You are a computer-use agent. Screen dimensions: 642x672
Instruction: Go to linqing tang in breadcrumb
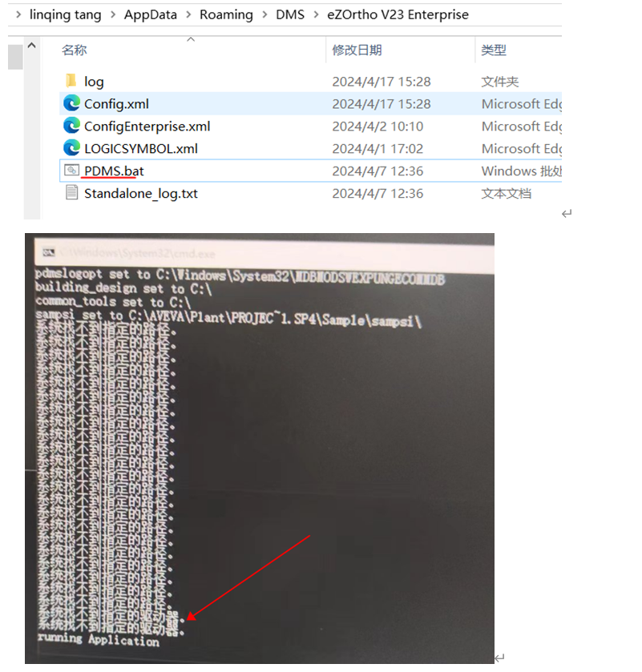[65, 14]
